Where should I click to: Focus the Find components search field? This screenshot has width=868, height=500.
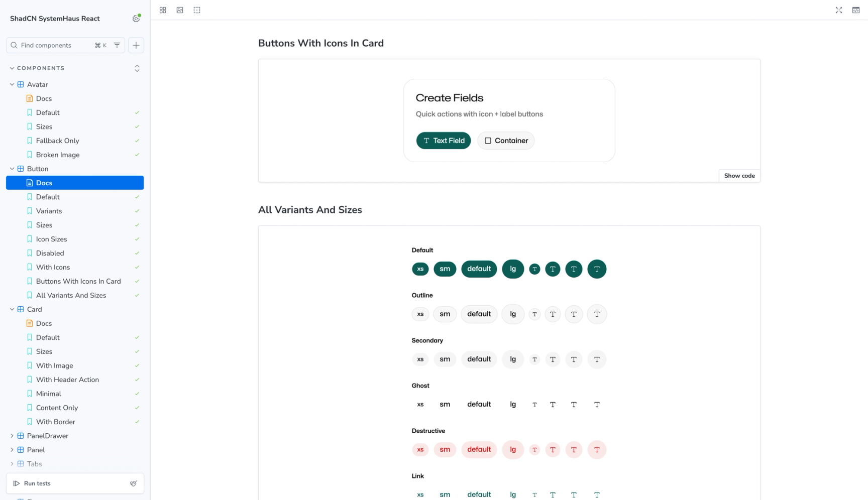click(65, 45)
